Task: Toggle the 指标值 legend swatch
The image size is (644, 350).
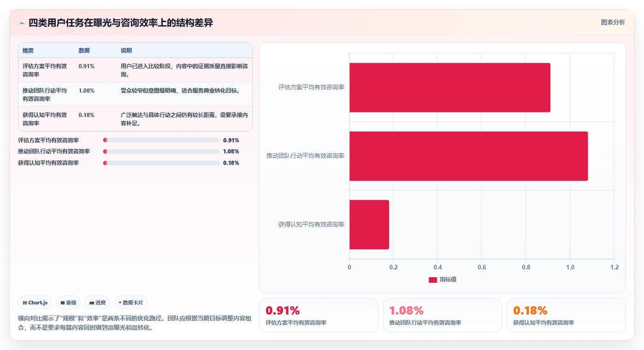Action: pos(433,280)
